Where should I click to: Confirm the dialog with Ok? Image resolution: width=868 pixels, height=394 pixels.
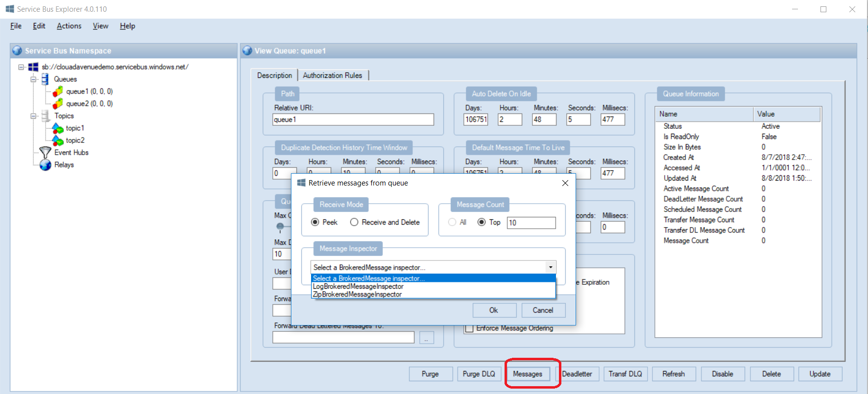[x=494, y=310]
